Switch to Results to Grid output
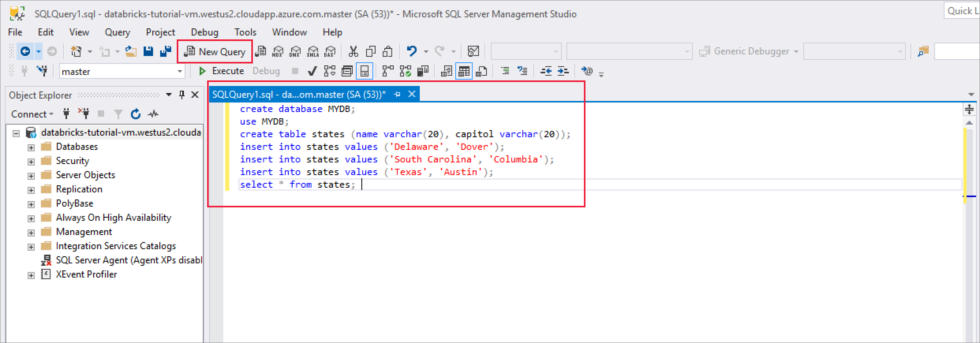980x343 pixels. (x=464, y=71)
